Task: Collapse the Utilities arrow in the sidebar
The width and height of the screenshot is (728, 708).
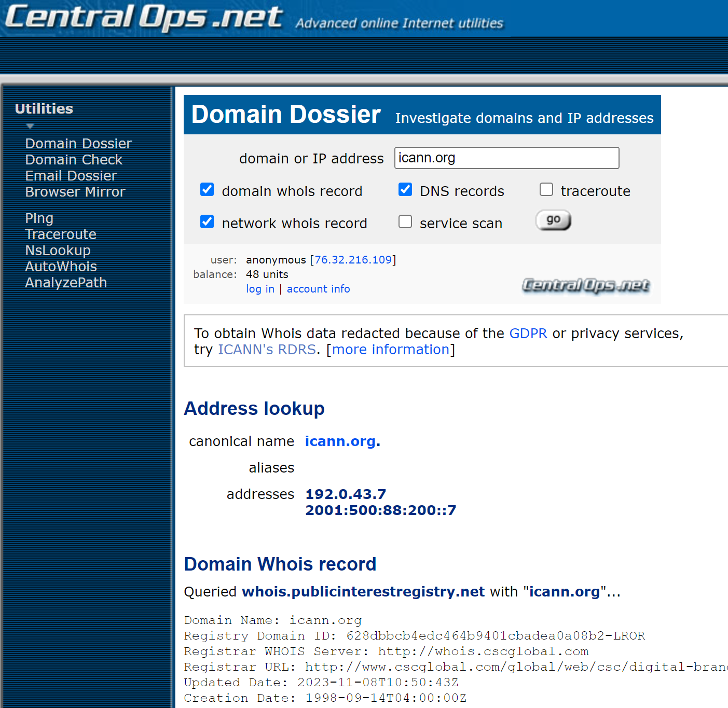Action: coord(30,126)
